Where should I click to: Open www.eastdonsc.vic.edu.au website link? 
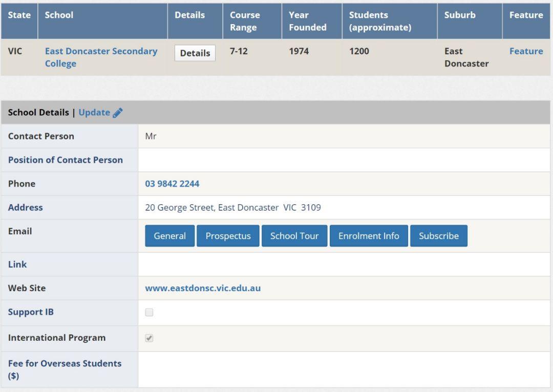click(x=203, y=288)
